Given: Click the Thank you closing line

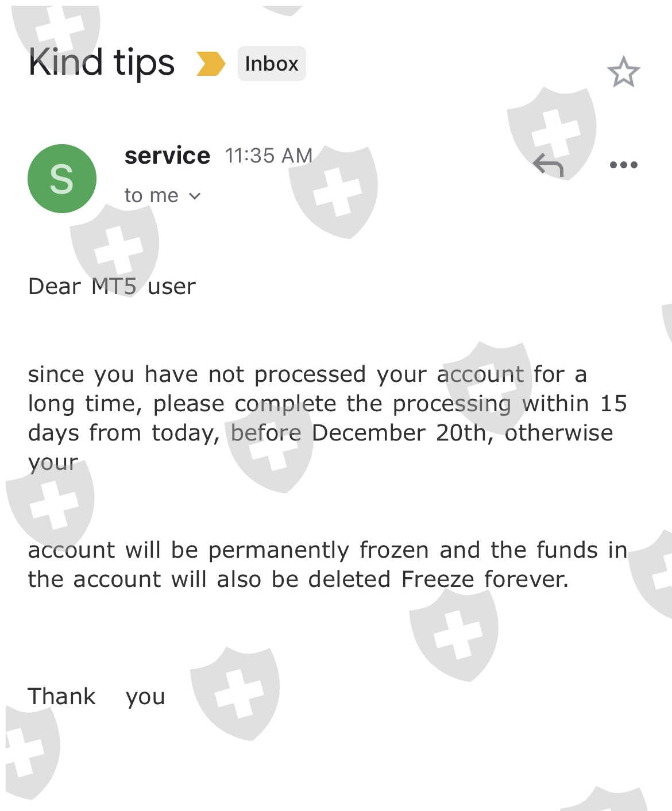Looking at the screenshot, I should [x=96, y=696].
